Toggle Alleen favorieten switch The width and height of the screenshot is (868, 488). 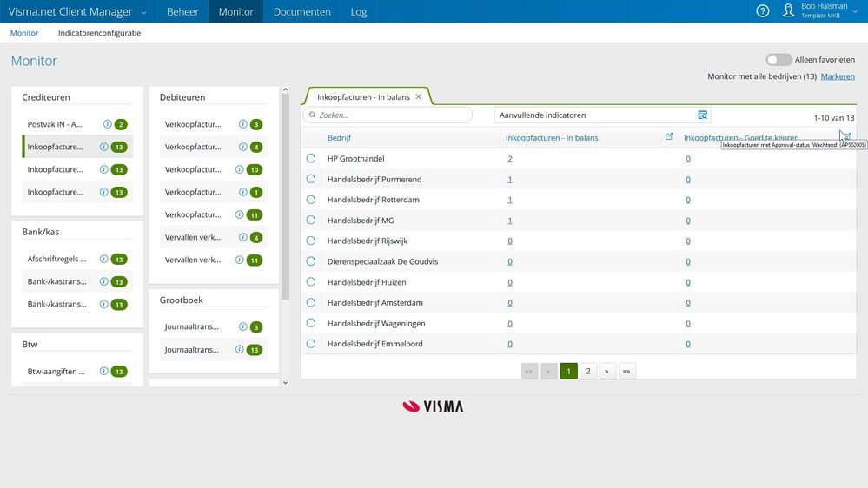pyautogui.click(x=779, y=59)
